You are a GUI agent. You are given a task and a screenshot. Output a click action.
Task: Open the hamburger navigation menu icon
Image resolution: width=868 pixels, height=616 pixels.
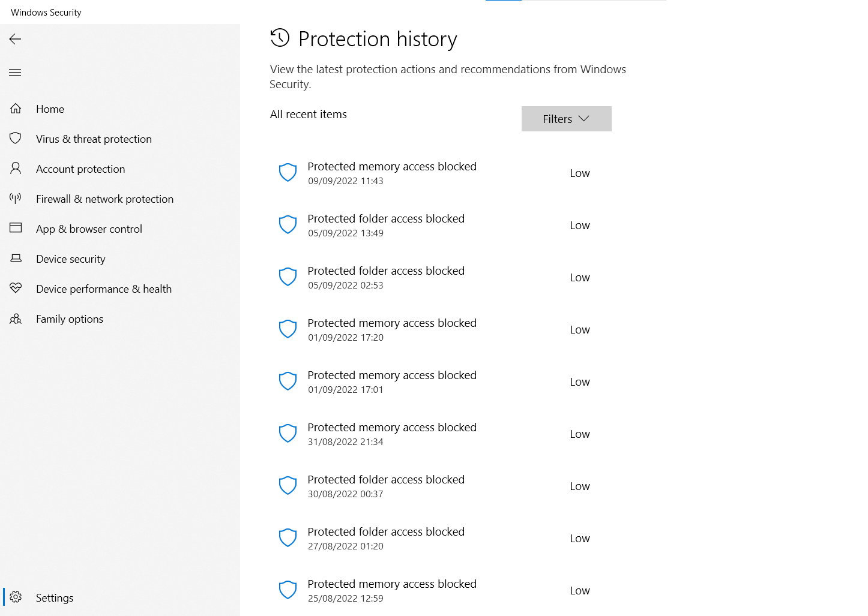tap(16, 73)
